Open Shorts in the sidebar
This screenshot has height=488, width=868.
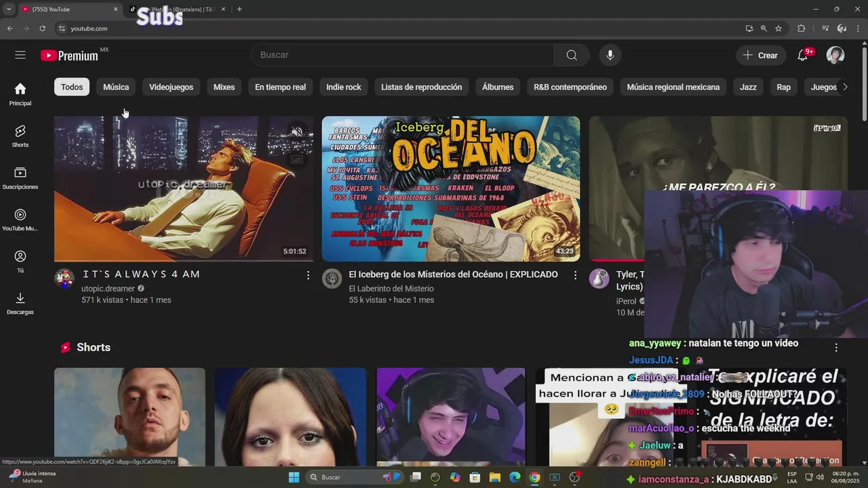tap(20, 136)
